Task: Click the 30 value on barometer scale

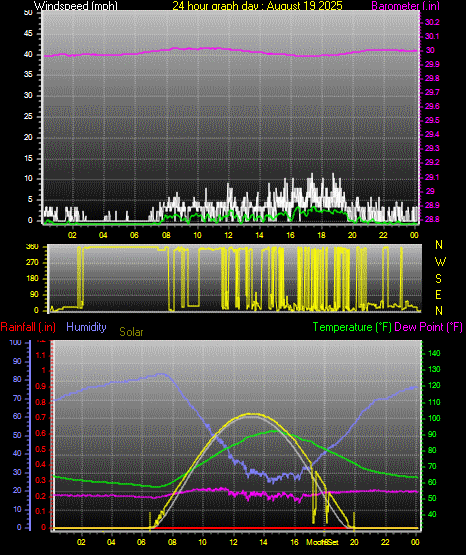Action: [x=430, y=50]
